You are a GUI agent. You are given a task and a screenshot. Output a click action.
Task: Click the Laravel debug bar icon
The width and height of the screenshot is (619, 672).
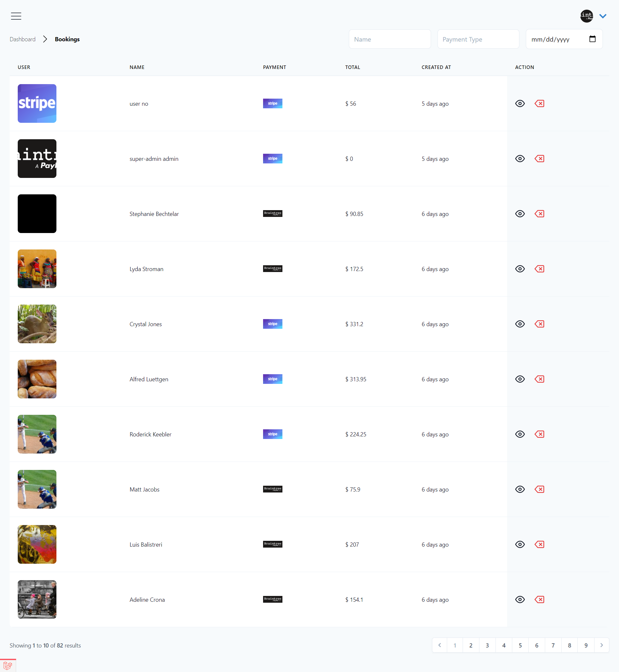8,665
